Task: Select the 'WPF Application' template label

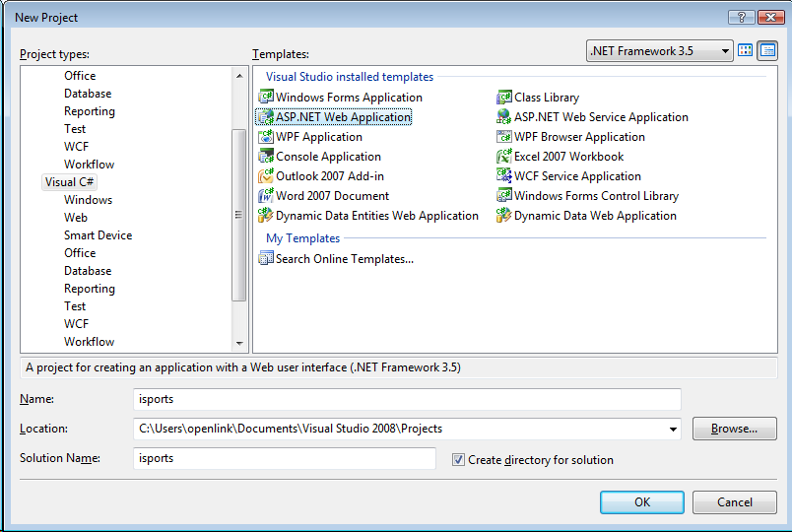Action: coord(319,137)
